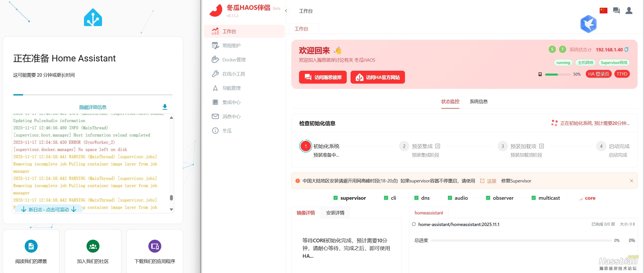Screen dimensions: 644x273
Task: Click the blue bird floating icon
Action: tap(588, 24)
